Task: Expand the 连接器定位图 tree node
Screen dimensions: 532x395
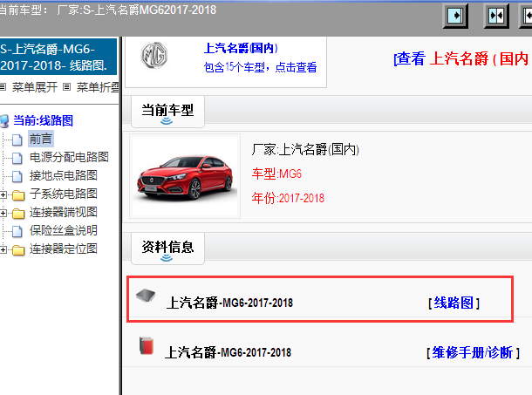Action: pyautogui.click(x=3, y=249)
